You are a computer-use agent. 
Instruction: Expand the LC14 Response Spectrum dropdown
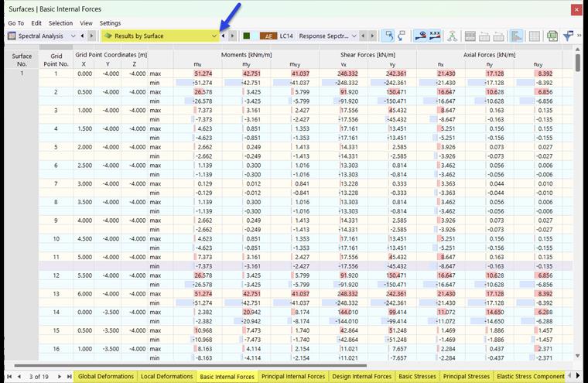[x=354, y=36]
